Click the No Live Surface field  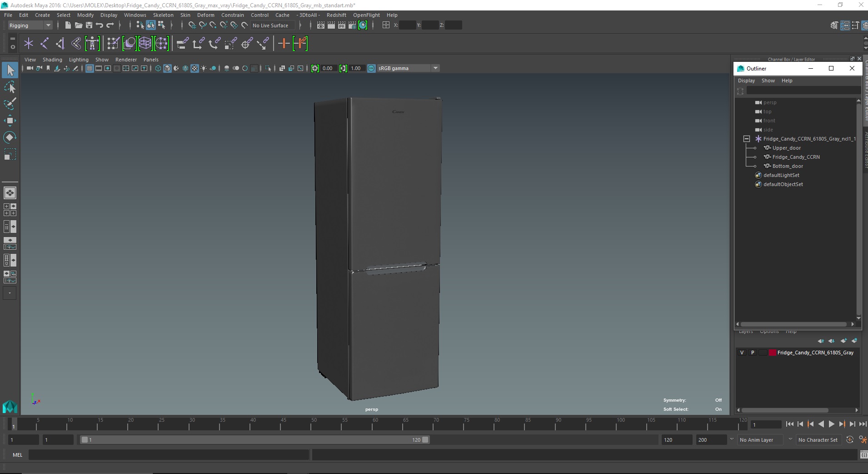(273, 25)
